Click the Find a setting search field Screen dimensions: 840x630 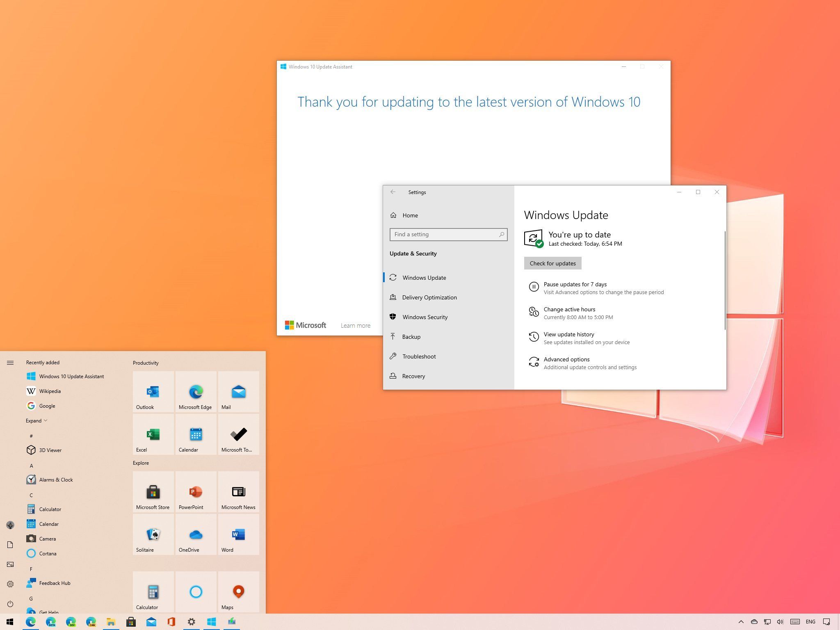[448, 234]
